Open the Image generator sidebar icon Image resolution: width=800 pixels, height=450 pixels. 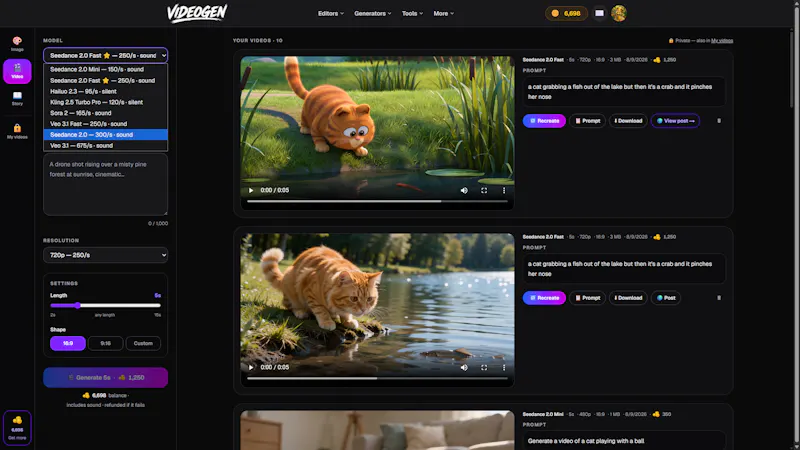coord(17,43)
